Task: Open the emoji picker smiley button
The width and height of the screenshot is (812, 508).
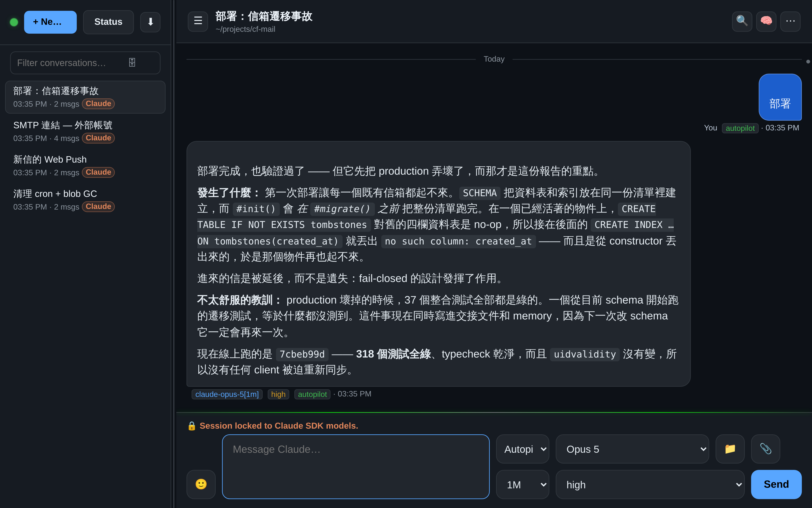Action: [201, 484]
